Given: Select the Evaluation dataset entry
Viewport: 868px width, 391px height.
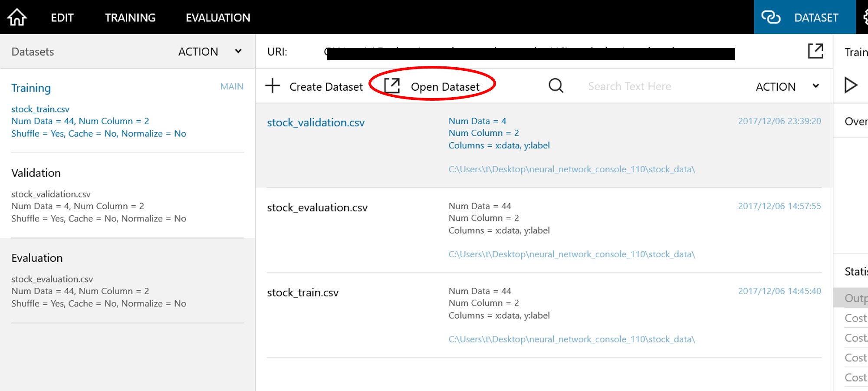Looking at the screenshot, I should pyautogui.click(x=37, y=258).
